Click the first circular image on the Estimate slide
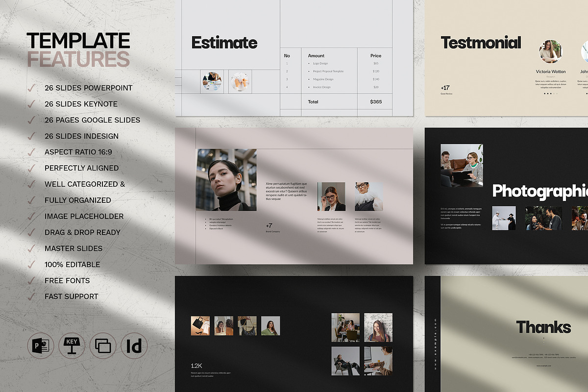The height and width of the screenshot is (392, 588). [212, 81]
